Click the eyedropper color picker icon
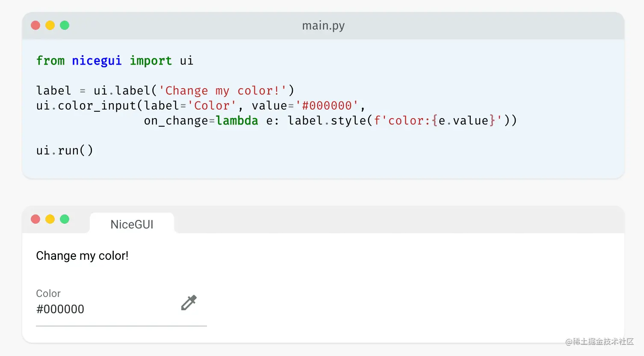This screenshot has width=644, height=356. click(189, 303)
